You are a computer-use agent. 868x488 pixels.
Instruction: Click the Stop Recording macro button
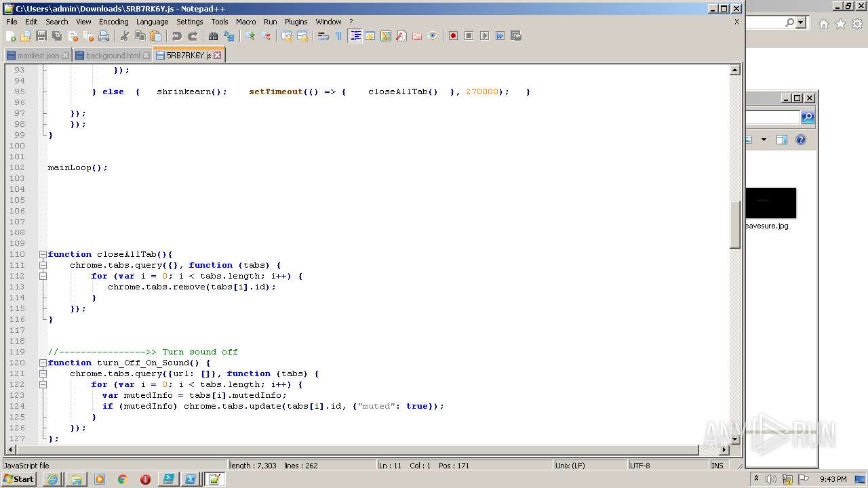(469, 36)
